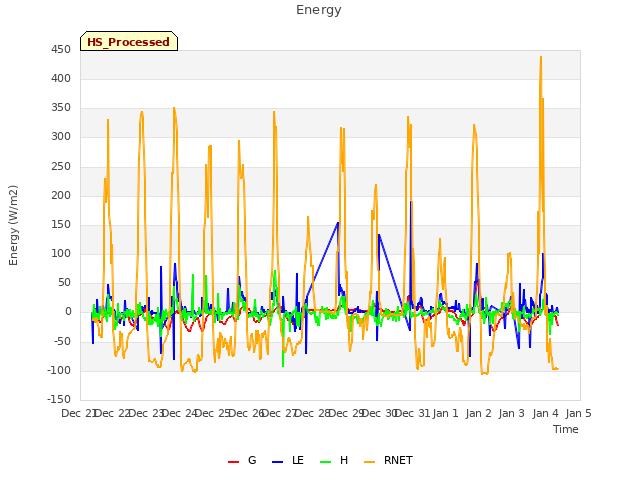Click the -100 y-axis tick label
The width and height of the screenshot is (640, 480).
click(x=59, y=370)
